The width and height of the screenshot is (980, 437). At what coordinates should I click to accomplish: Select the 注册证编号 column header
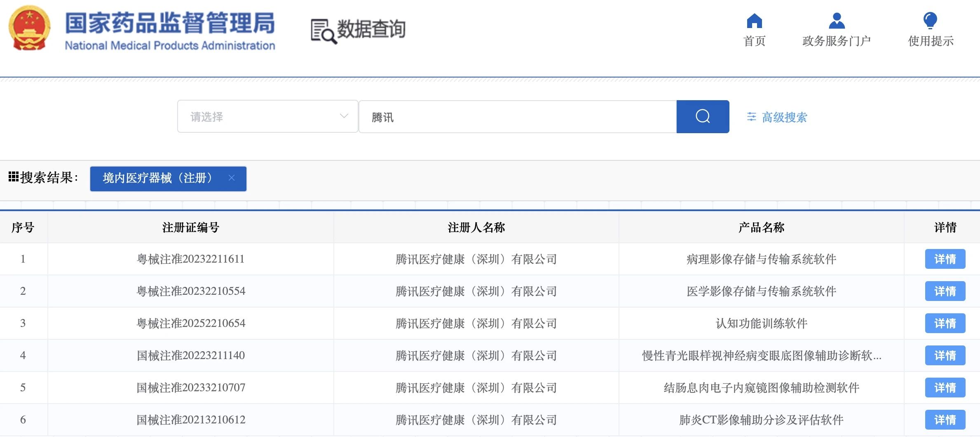[191, 227]
